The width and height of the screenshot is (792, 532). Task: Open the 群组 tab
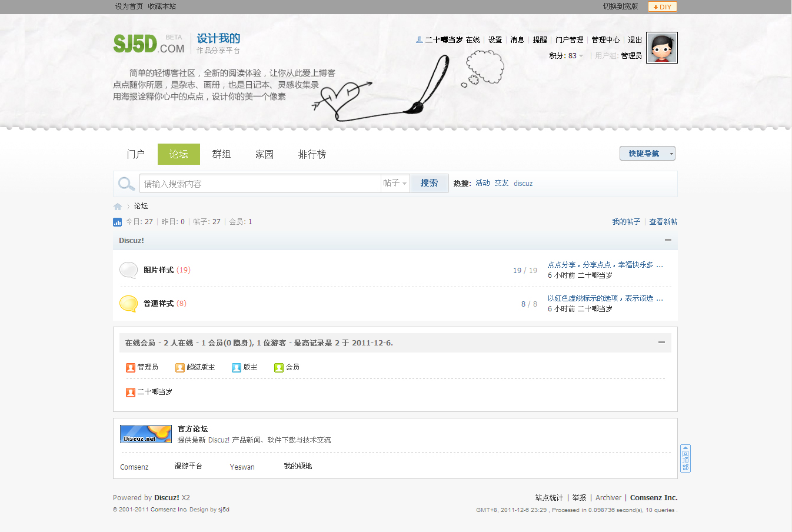pos(221,154)
